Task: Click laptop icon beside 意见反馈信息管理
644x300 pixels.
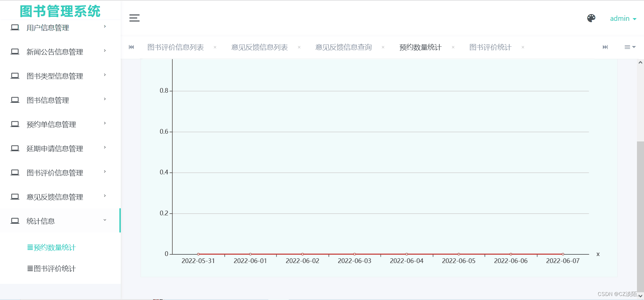Action: point(15,197)
